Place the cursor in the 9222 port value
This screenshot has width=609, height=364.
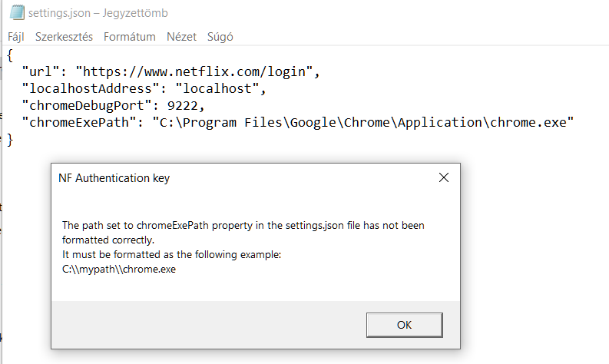click(183, 106)
